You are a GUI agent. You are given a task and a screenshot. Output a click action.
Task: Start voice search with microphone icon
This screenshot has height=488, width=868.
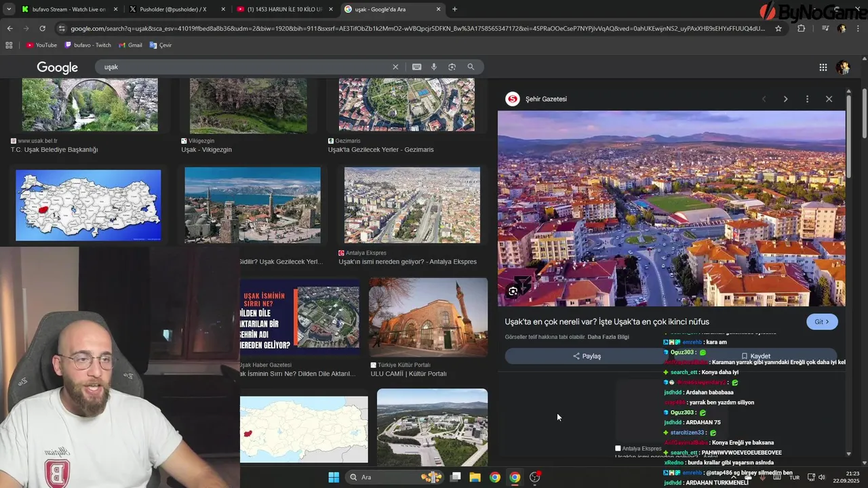point(434,67)
